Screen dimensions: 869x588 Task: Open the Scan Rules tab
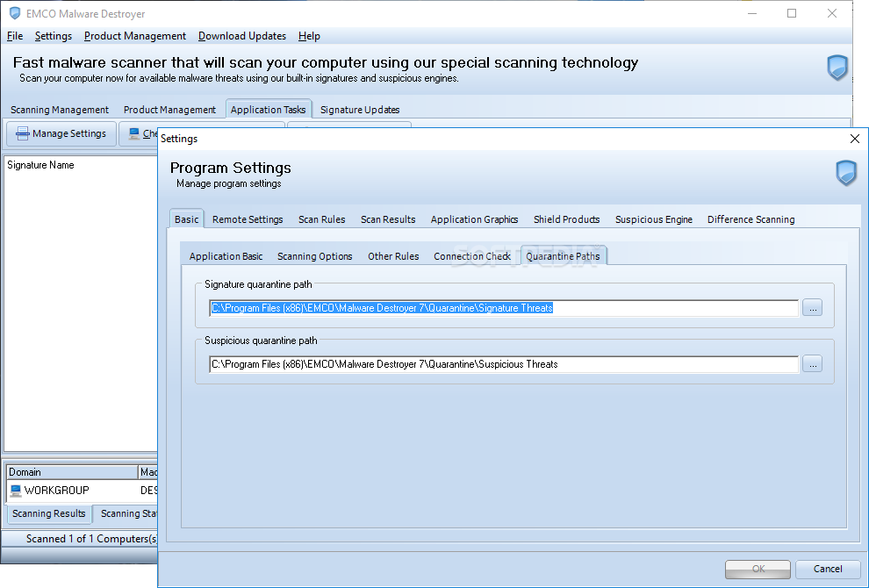(x=321, y=219)
